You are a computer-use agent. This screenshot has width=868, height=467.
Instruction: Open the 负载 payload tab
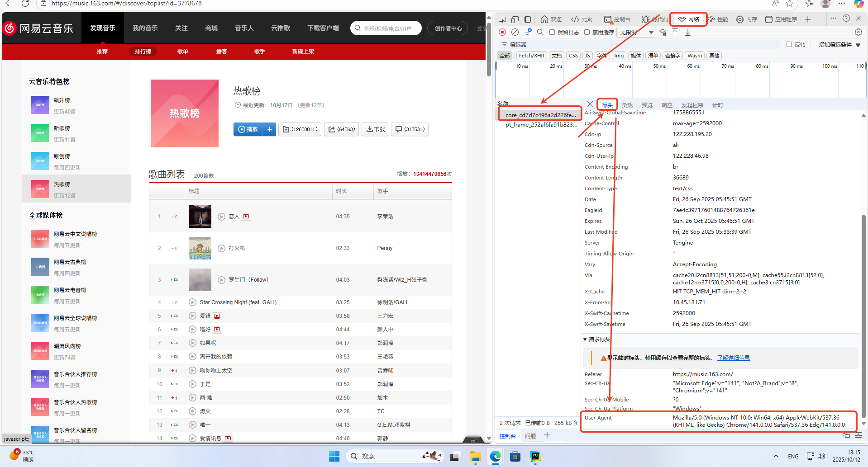(627, 105)
